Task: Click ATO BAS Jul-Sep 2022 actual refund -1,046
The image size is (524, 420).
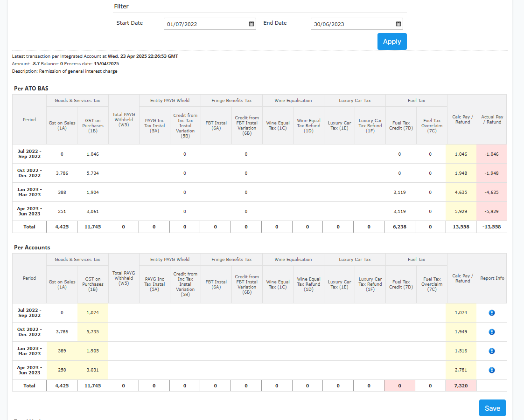Action: click(492, 154)
